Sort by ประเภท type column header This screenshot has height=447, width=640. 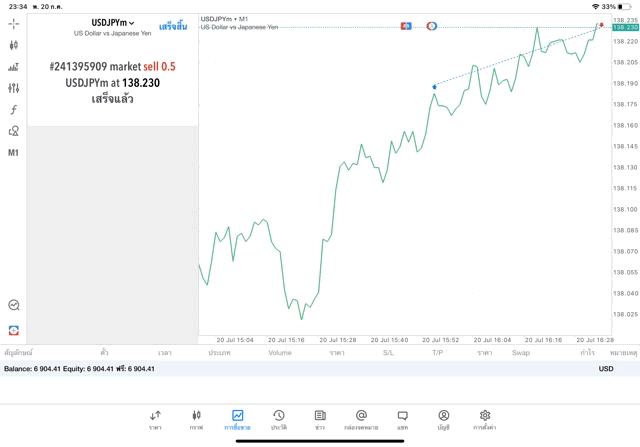219,353
